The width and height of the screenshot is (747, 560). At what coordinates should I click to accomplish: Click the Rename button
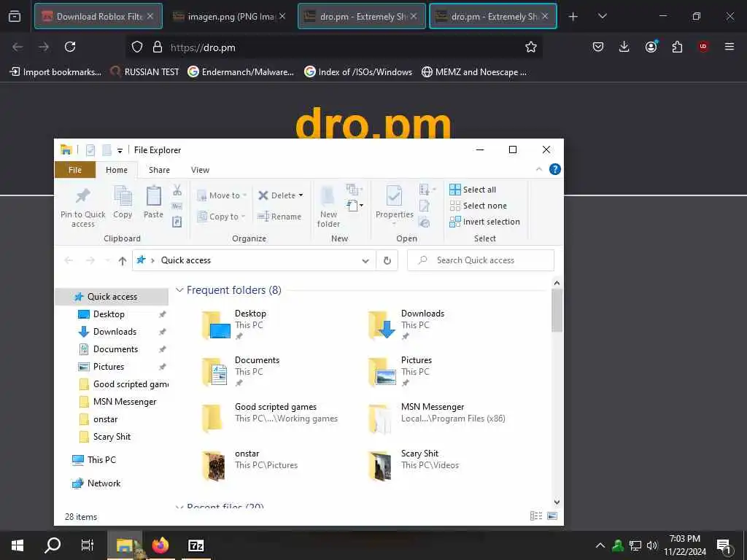tap(279, 217)
